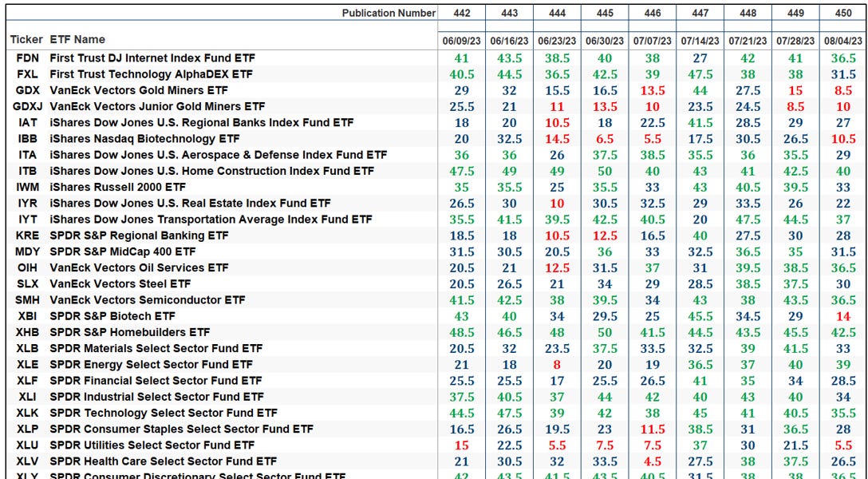868x479 pixels.
Task: Click XBI red value 14 on 08/04/23
Action: pyautogui.click(x=843, y=315)
